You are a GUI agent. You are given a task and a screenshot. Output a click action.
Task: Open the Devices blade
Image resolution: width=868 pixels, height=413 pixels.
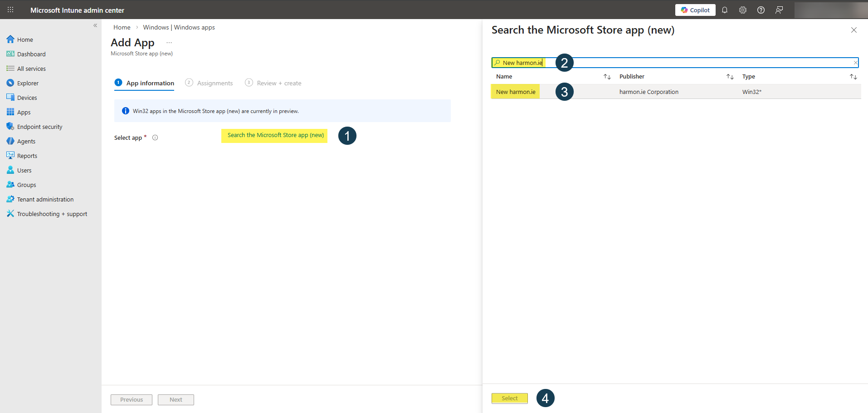pos(26,97)
